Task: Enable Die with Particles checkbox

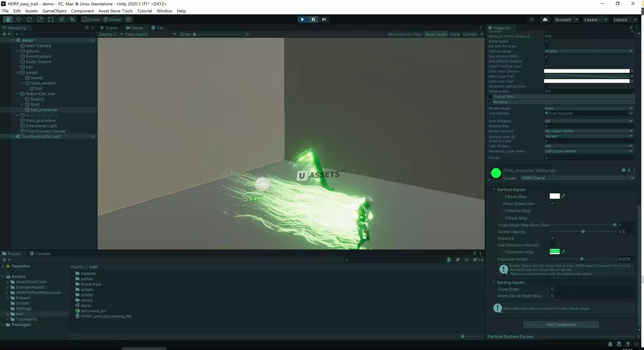Action: tap(546, 46)
